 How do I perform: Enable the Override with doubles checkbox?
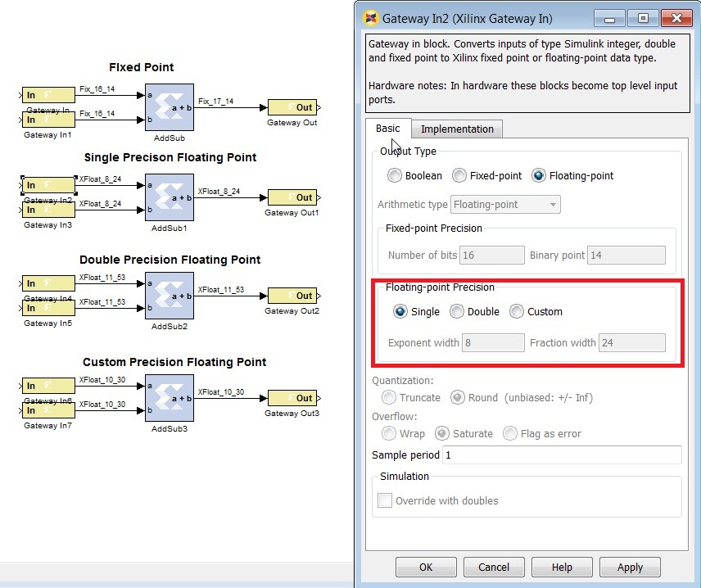coord(385,500)
